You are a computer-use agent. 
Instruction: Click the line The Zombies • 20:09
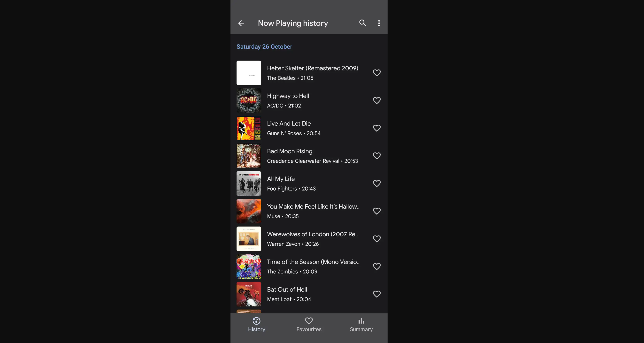pos(292,272)
